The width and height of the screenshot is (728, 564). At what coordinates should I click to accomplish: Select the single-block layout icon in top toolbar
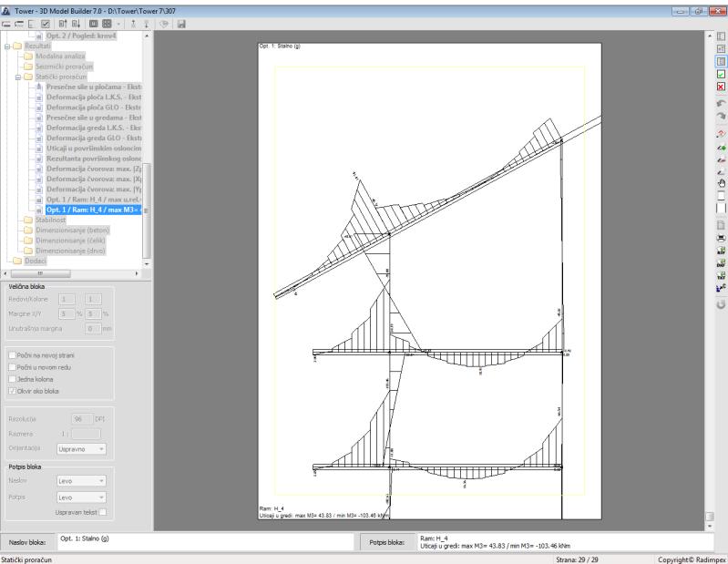tap(94, 24)
